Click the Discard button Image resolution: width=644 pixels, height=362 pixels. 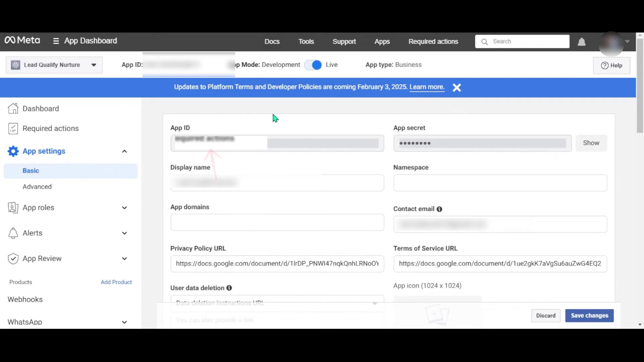pos(546,316)
